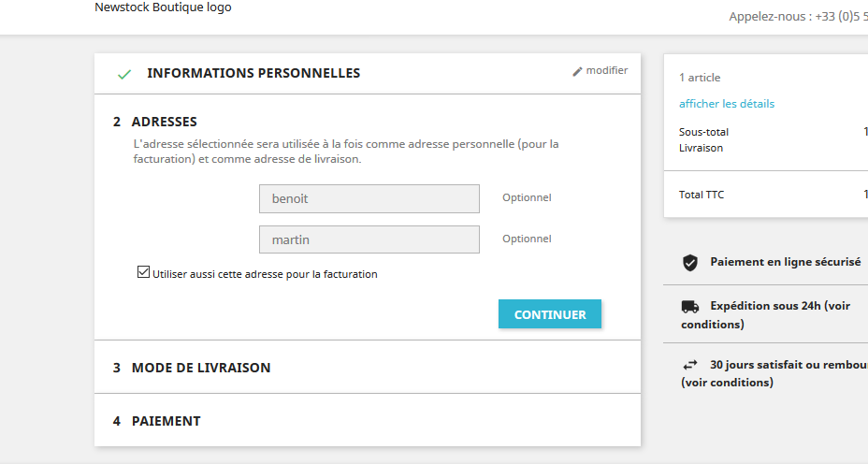Viewport: 868px width, 464px height.
Task: Click the Newstock Boutique logo
Action: pos(163,7)
